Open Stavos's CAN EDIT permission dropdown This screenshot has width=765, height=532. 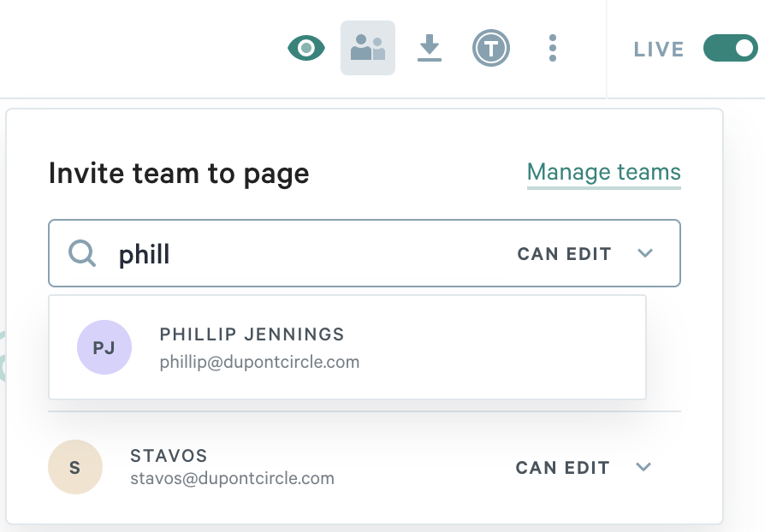pos(584,468)
